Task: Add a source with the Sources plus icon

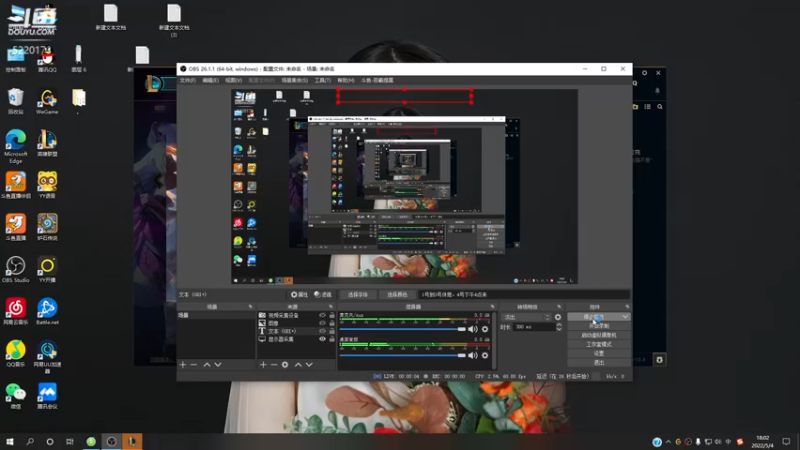Action: (263, 365)
